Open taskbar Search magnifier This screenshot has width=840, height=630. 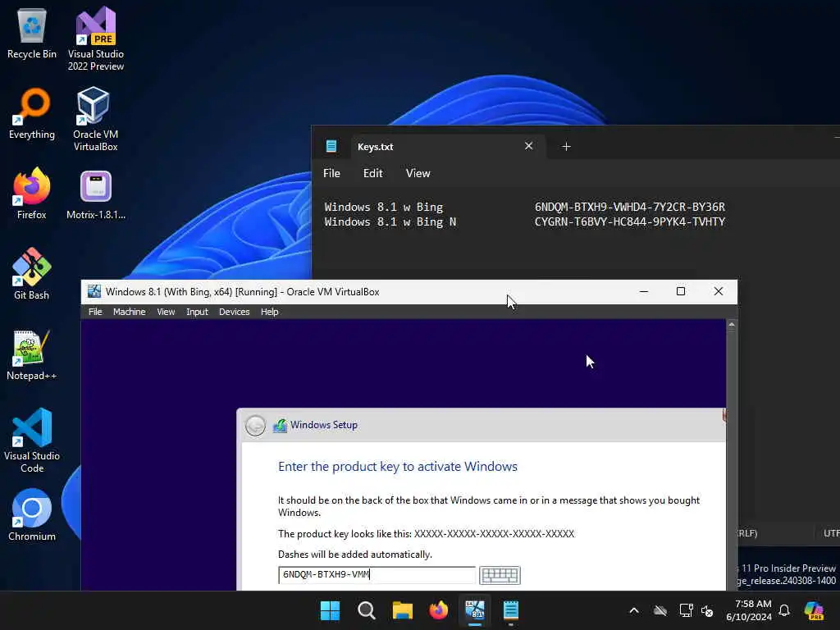(x=367, y=610)
